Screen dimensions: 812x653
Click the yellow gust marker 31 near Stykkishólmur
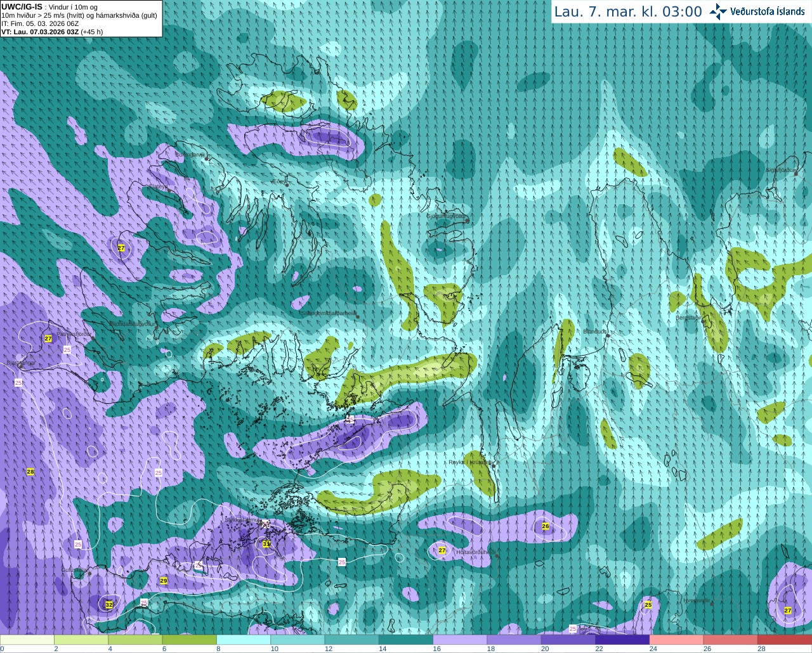pos(266,544)
